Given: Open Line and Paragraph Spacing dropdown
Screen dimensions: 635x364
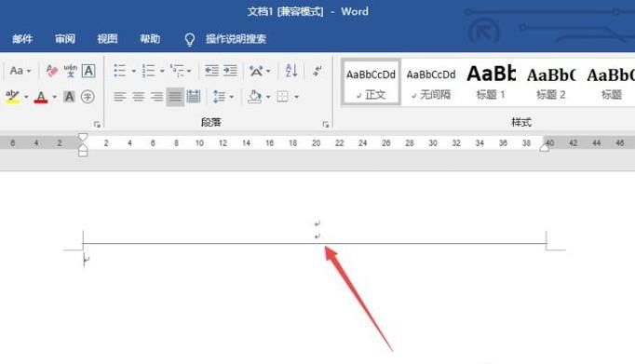Looking at the screenshot, I should tap(223, 97).
